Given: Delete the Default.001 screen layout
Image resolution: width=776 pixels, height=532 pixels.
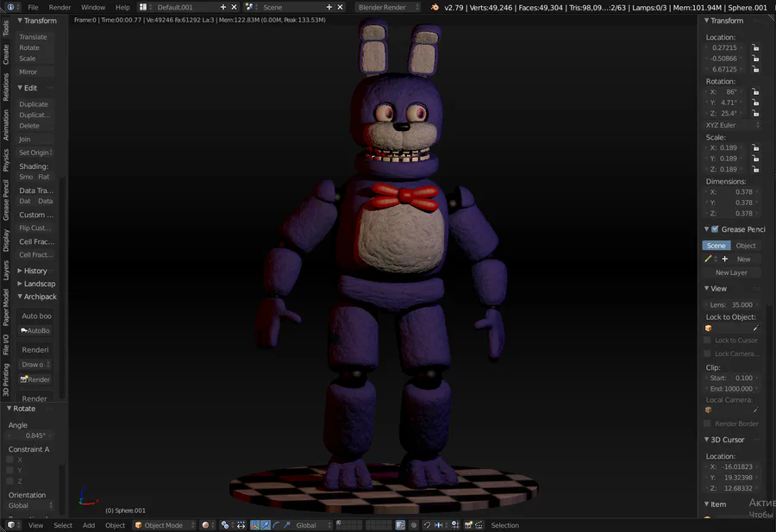Looking at the screenshot, I should point(234,7).
